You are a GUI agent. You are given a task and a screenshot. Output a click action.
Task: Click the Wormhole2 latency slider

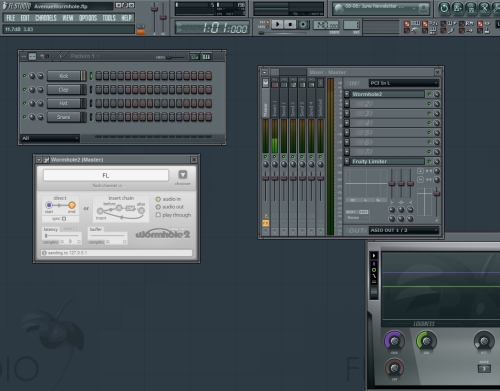(x=61, y=236)
